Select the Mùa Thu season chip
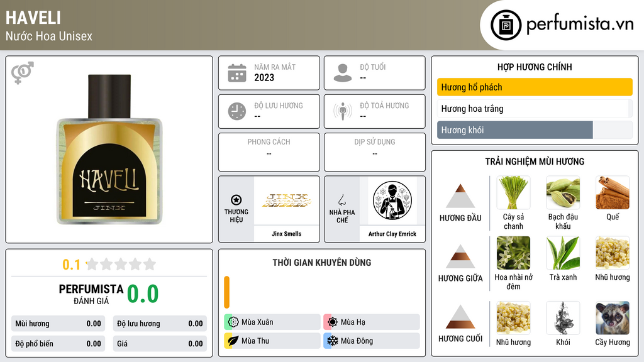Screen dimensions: 644x362 point(272,341)
